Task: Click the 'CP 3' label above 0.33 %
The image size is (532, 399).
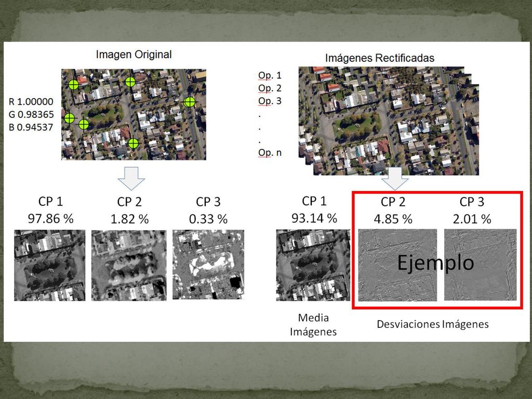Action: pos(208,202)
